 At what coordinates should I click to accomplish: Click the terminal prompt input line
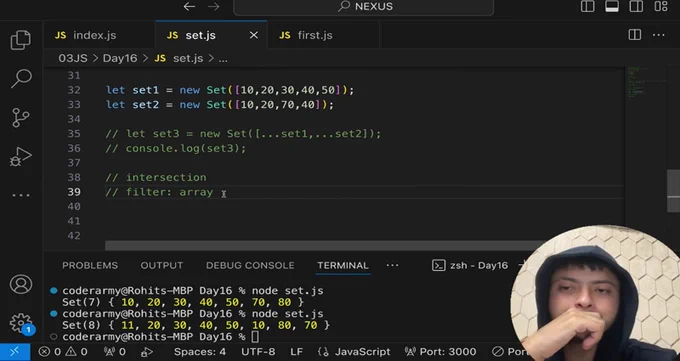tap(160, 337)
